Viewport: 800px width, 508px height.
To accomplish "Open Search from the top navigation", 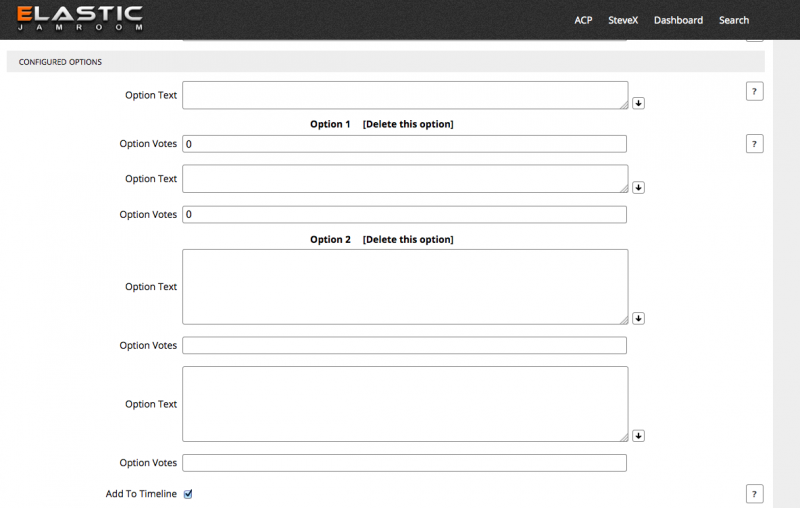I will click(733, 20).
